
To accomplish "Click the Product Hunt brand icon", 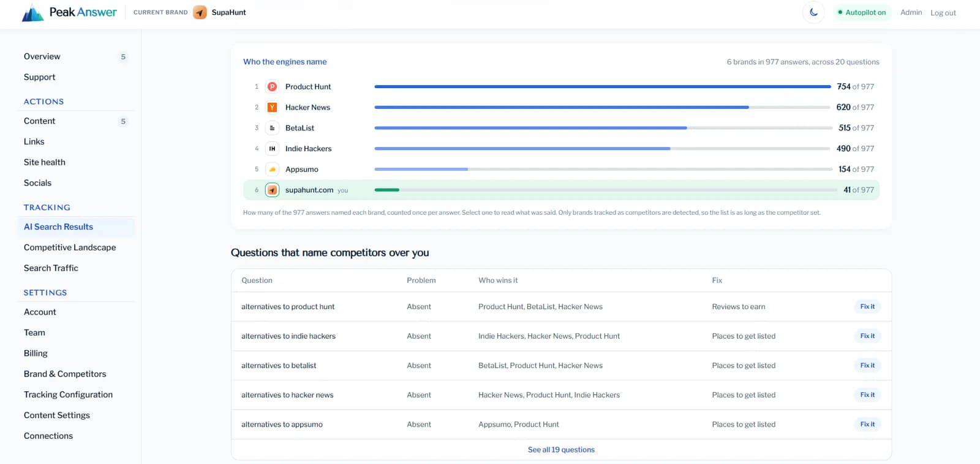I will tap(273, 87).
